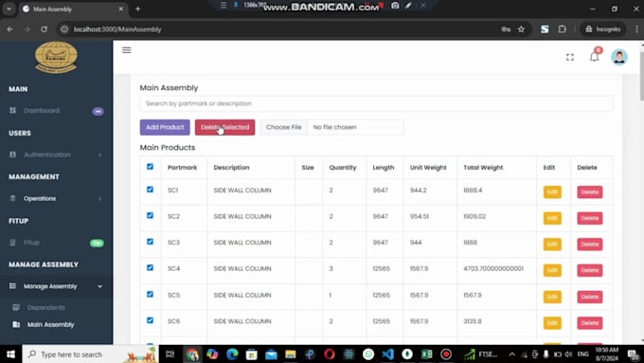
Task: Open File Explorer from taskbar
Action: coord(291,354)
